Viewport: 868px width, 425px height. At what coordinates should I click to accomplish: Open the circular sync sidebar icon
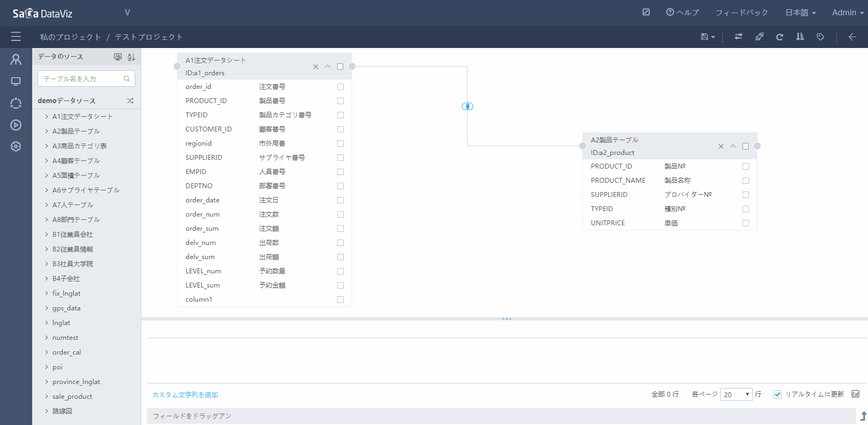click(x=16, y=103)
